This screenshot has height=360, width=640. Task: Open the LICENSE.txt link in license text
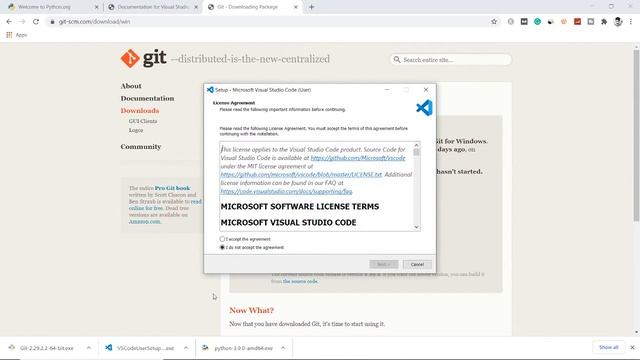pyautogui.click(x=301, y=175)
